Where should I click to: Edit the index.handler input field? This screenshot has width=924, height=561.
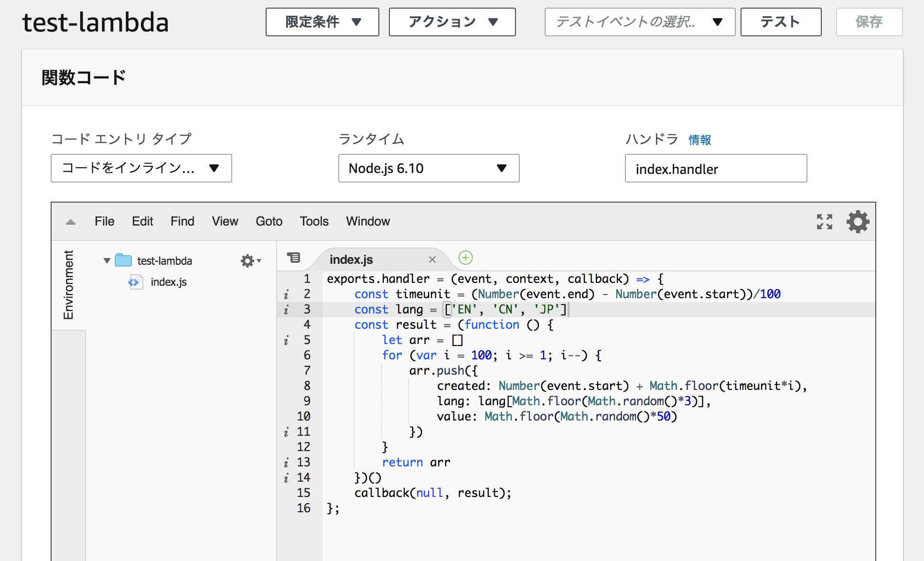coord(715,168)
